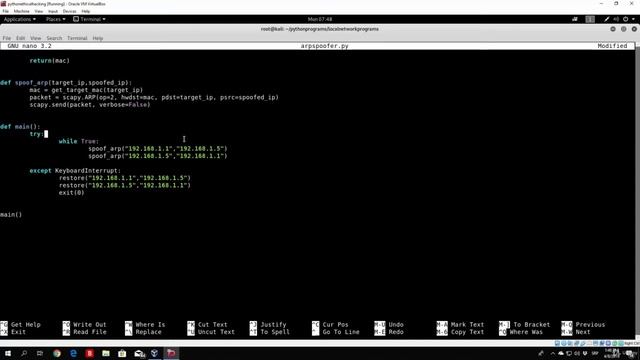Image resolution: width=640 pixels, height=360 pixels.
Task: Open the Places menu in Kali
Action: [x=55, y=19]
